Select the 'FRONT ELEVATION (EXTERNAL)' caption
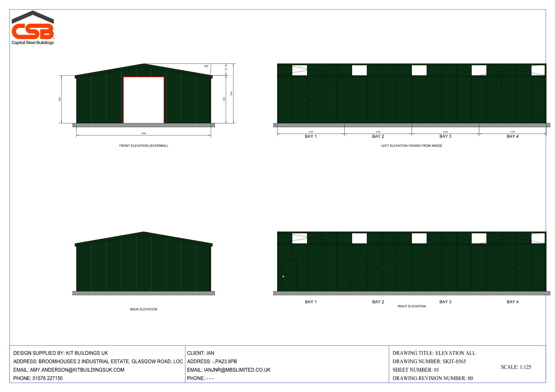Viewport: 555px width, 392px height. click(x=144, y=146)
